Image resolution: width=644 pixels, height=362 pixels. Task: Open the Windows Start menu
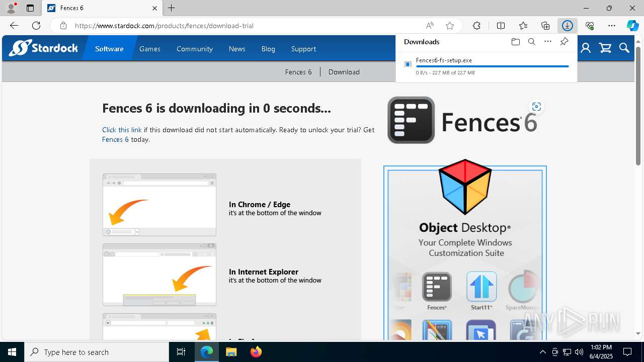point(12,352)
